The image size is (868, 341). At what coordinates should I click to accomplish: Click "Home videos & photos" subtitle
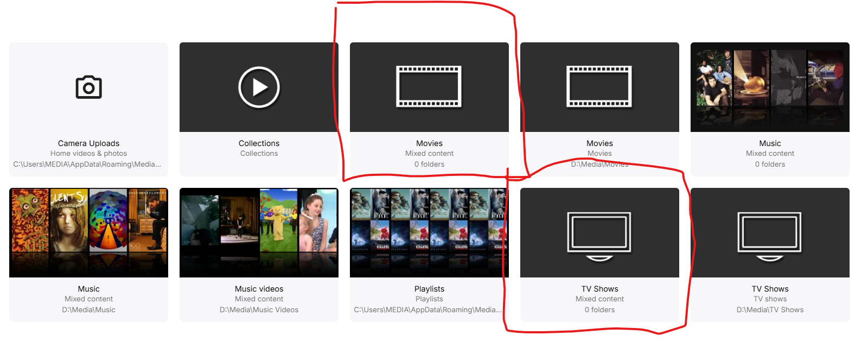[88, 154]
